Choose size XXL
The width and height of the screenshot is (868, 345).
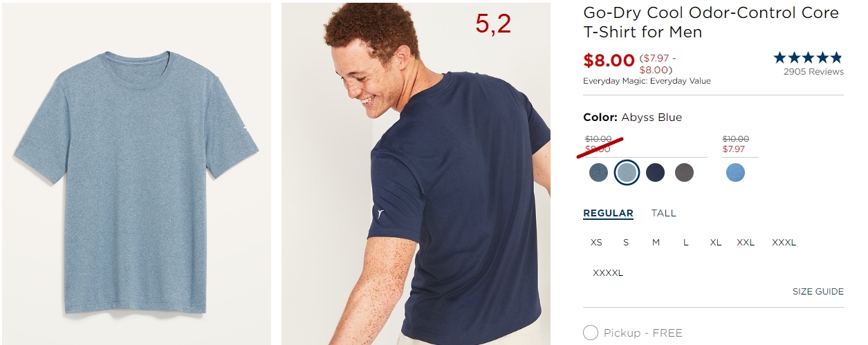[746, 243]
